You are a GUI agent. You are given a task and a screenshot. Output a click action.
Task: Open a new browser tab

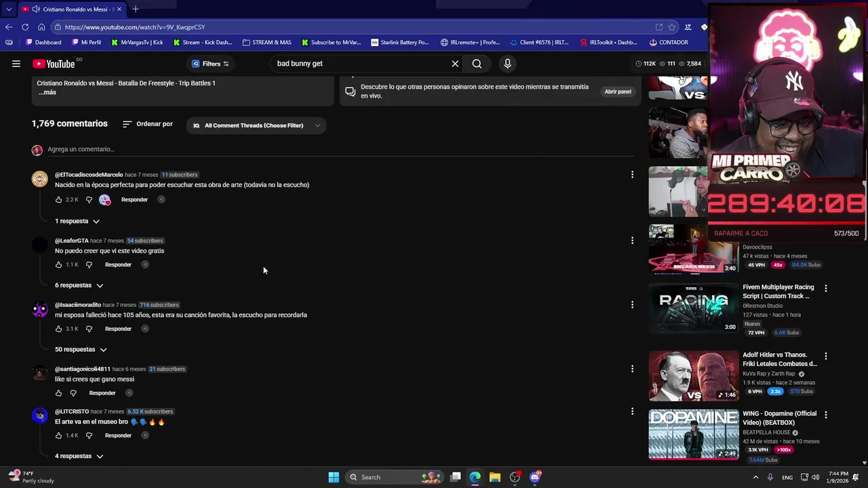(136, 9)
